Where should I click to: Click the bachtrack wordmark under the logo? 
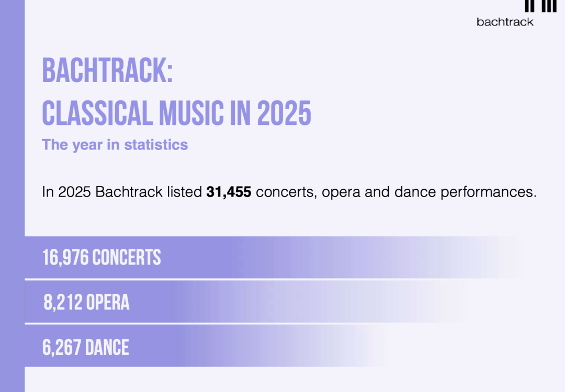coord(505,22)
